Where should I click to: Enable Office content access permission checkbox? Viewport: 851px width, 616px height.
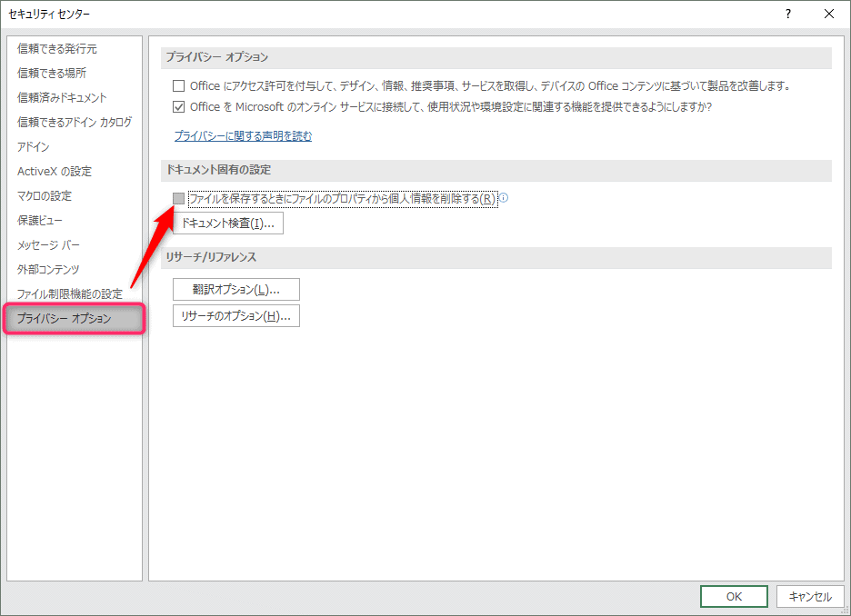point(178,85)
